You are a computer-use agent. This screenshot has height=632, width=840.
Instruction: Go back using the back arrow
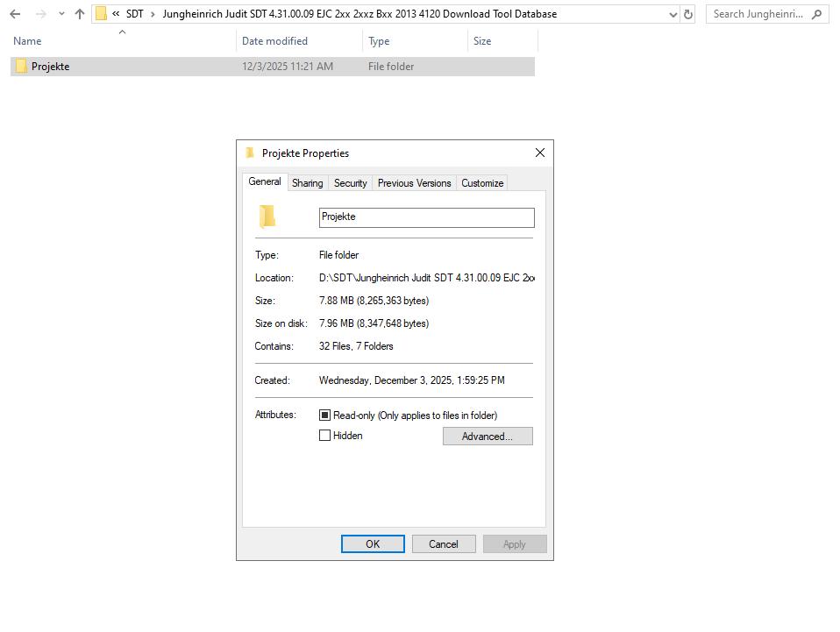coord(15,14)
